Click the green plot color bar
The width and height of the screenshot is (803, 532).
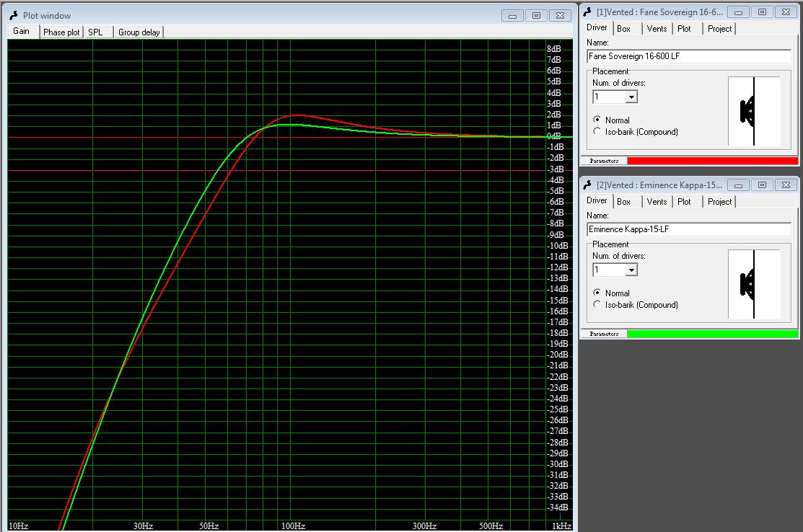712,334
